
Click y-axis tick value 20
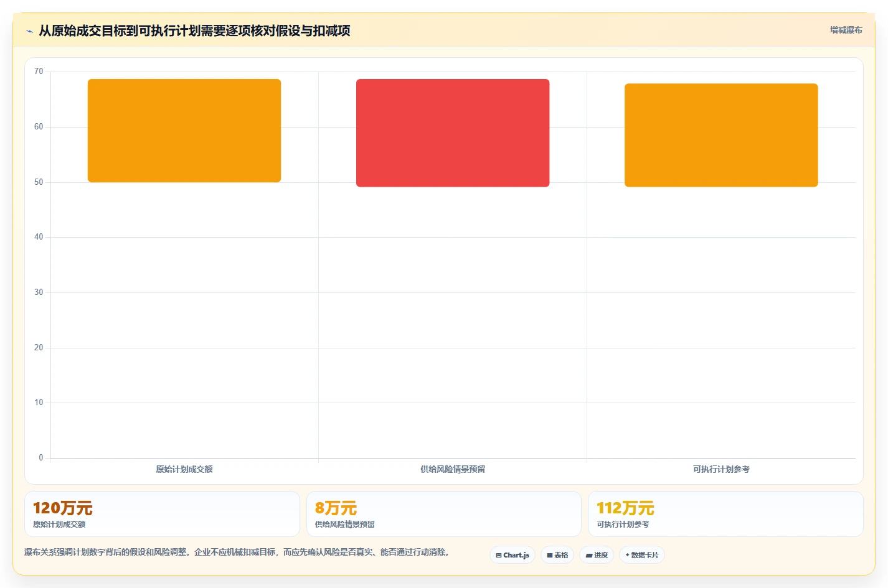pyautogui.click(x=39, y=348)
